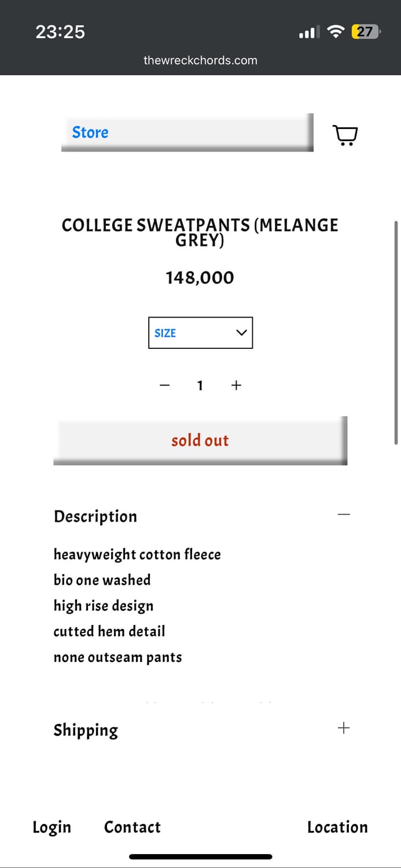
Task: Tap the Description section heading
Action: (95, 516)
